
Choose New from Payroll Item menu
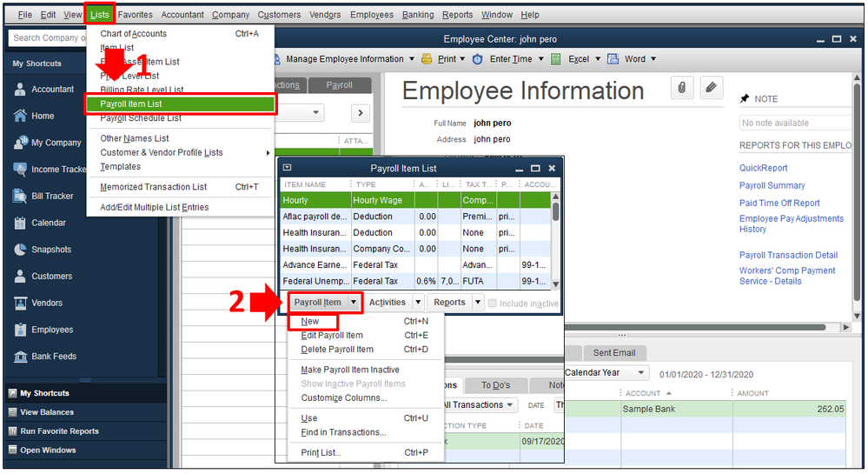pos(310,322)
